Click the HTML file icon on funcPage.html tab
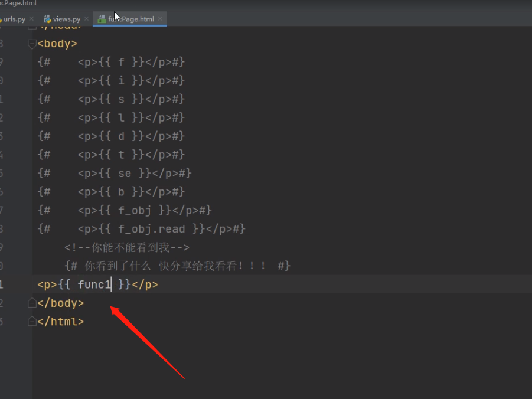Screen dimensions: 532x399 pos(102,19)
